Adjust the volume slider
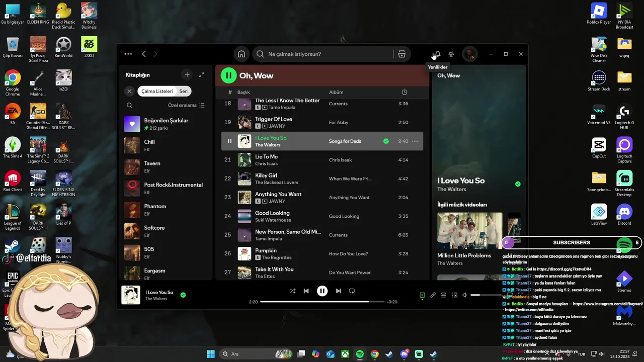Image resolution: width=644 pixels, height=362 pixels. coord(486,295)
